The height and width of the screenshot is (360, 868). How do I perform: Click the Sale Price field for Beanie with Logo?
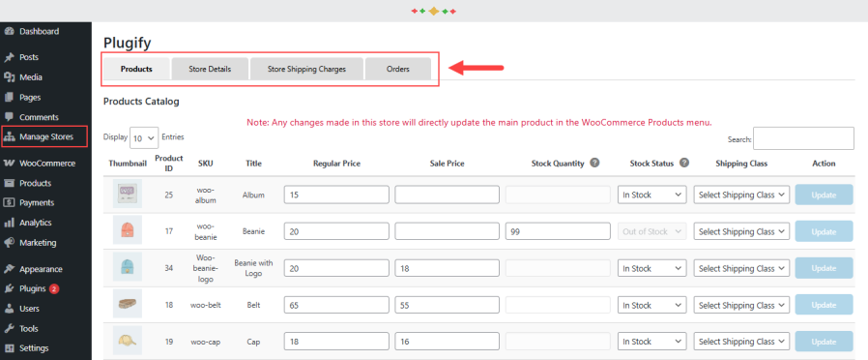coord(448,269)
